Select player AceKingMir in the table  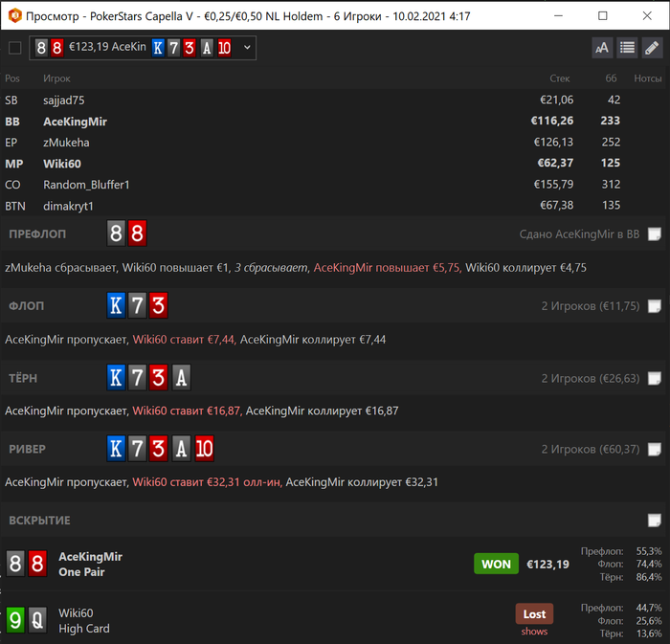tap(335, 122)
